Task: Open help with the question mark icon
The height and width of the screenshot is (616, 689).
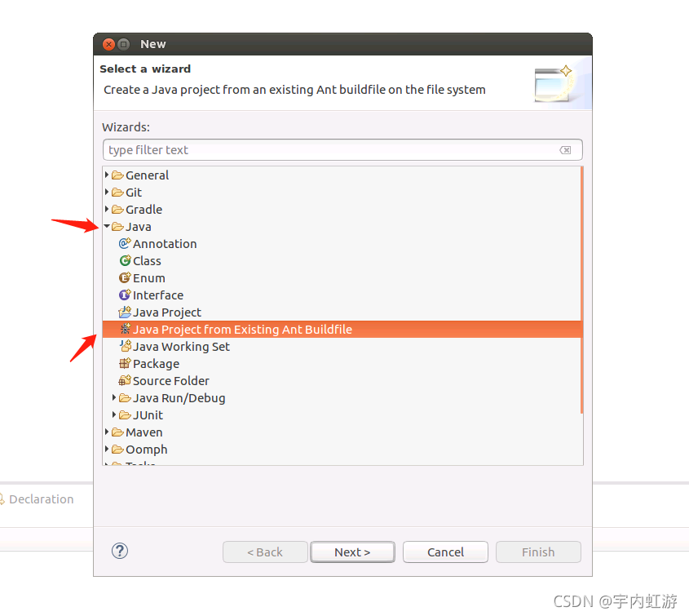Action: (120, 551)
